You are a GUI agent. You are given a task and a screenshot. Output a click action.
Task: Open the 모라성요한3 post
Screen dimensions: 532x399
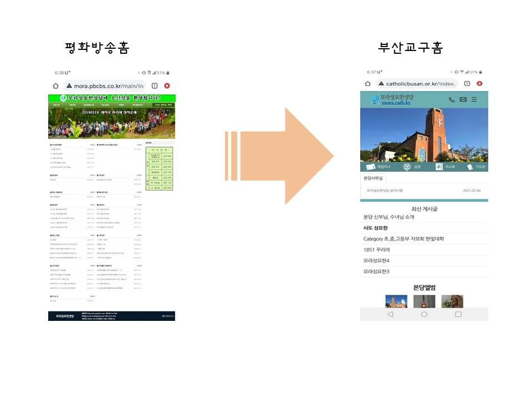(x=424, y=271)
